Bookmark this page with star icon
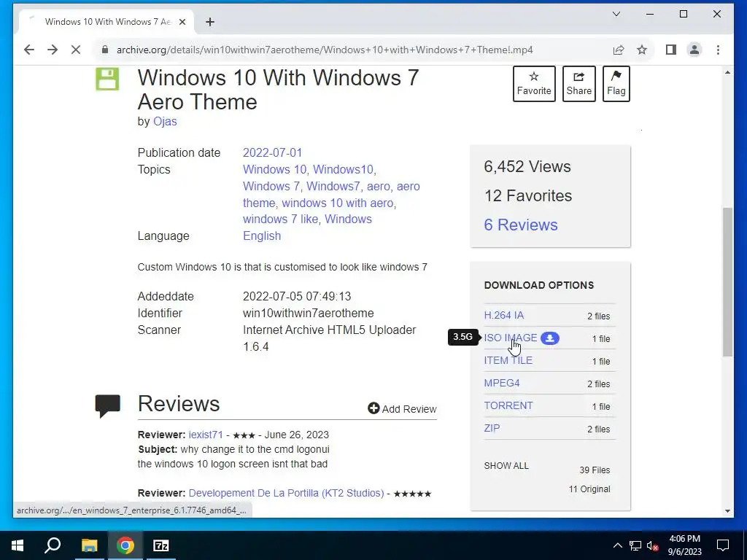 [x=642, y=50]
